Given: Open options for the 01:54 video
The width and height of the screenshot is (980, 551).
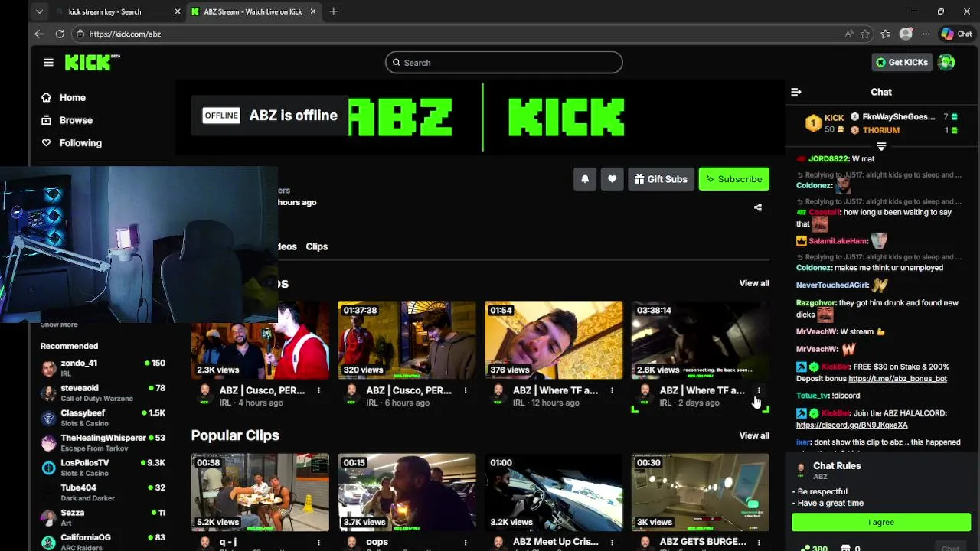Looking at the screenshot, I should (612, 391).
